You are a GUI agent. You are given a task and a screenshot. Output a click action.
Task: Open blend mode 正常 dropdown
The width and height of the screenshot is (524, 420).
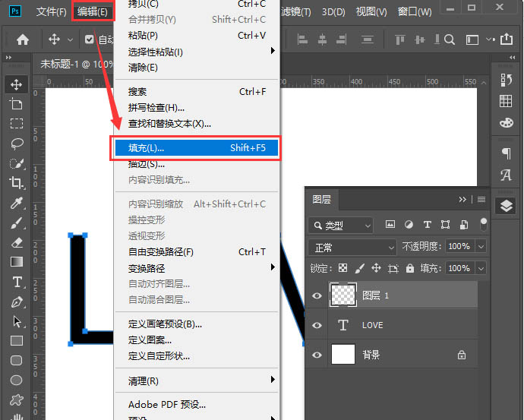pos(352,248)
